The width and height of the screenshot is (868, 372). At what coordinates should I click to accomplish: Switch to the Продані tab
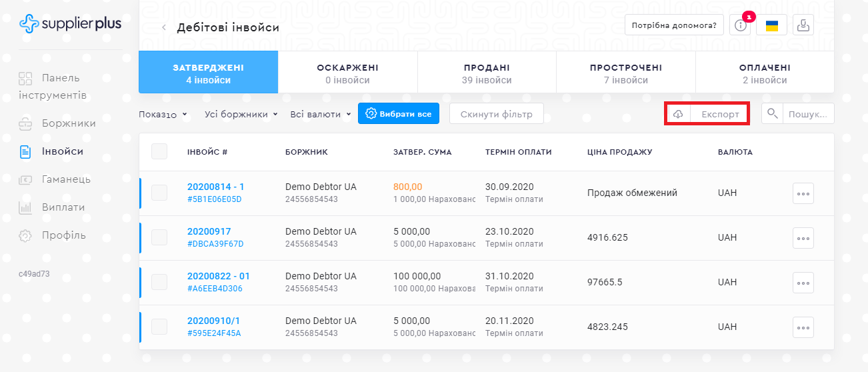point(487,73)
